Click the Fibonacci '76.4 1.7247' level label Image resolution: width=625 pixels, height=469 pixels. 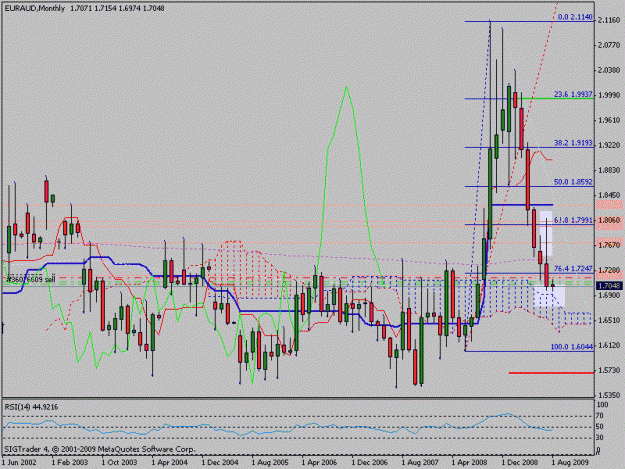(x=573, y=269)
